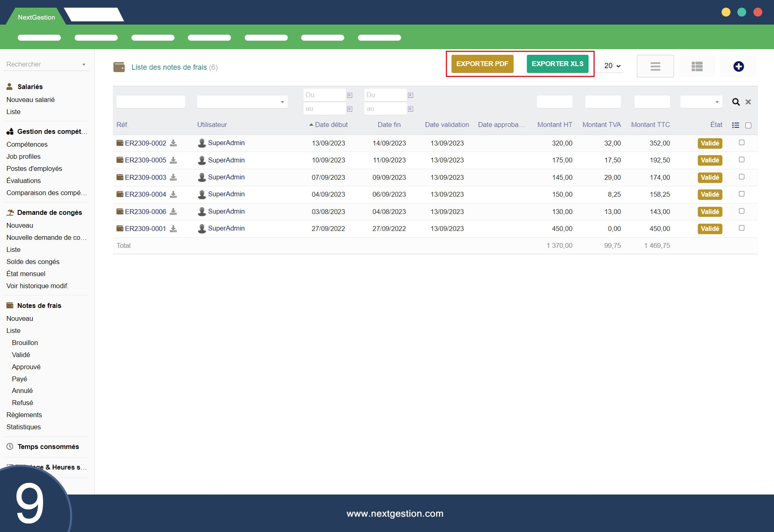Download the ER2309-0001 expense report
Viewport: 774px width, 532px height.
click(173, 229)
